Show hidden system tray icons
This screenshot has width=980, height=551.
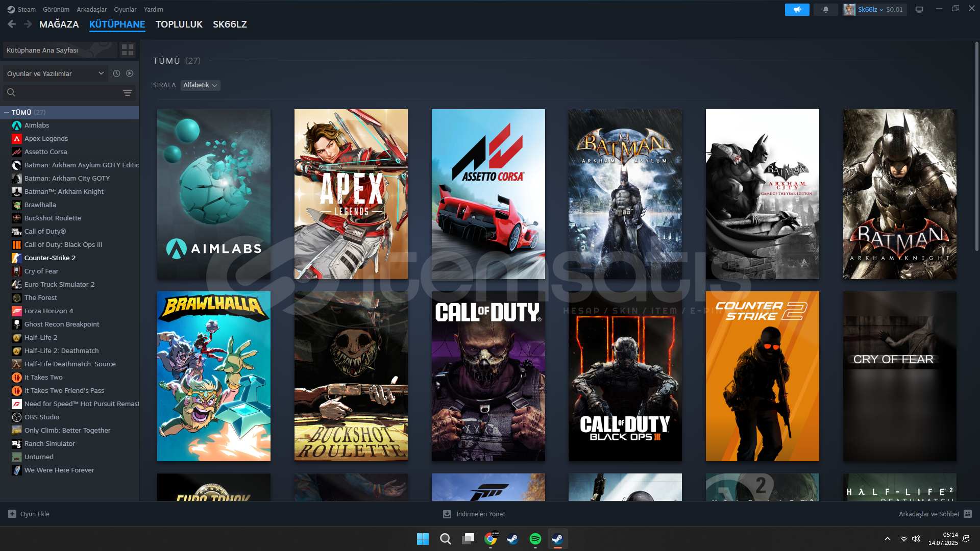(888, 539)
